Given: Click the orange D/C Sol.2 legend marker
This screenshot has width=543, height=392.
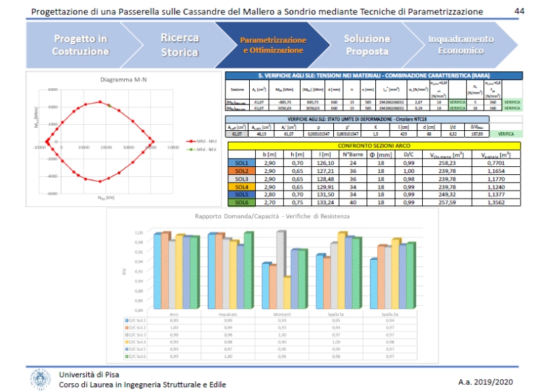Looking at the screenshot, I should (x=126, y=326).
